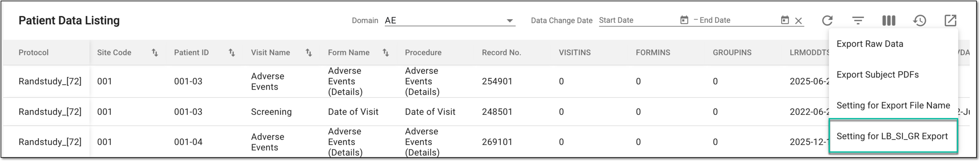Image resolution: width=980 pixels, height=161 pixels.
Task: Open the history clock icon
Action: pos(920,20)
